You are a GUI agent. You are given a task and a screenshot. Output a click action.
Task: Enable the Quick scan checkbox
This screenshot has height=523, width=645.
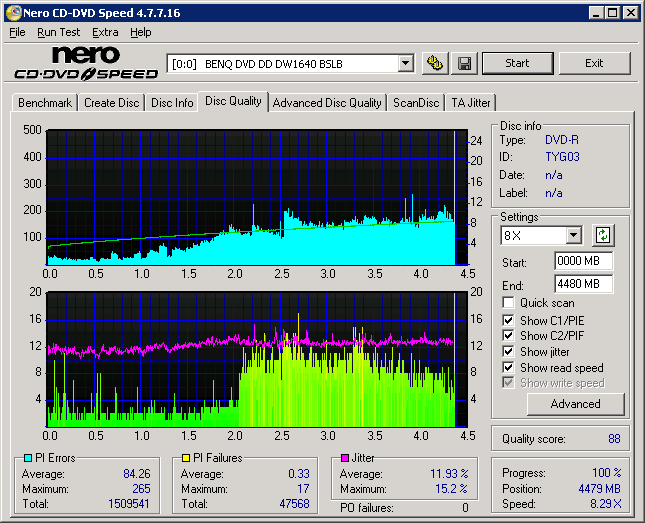click(x=509, y=303)
